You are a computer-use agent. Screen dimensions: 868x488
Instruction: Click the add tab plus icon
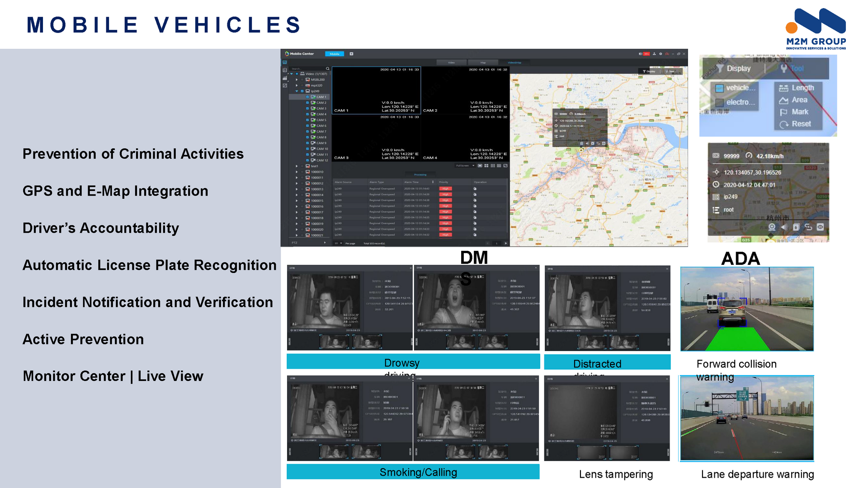click(x=351, y=54)
